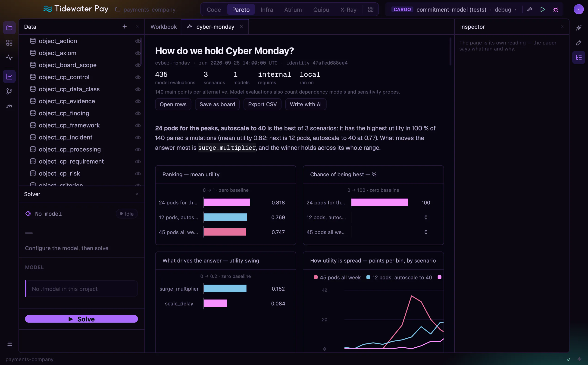Select object_cp_finding in Data list
Viewport: 588px width, 365px height.
82,113
